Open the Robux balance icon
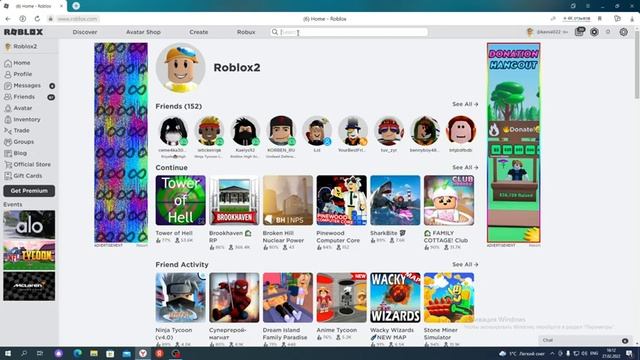640x360 pixels. point(594,32)
